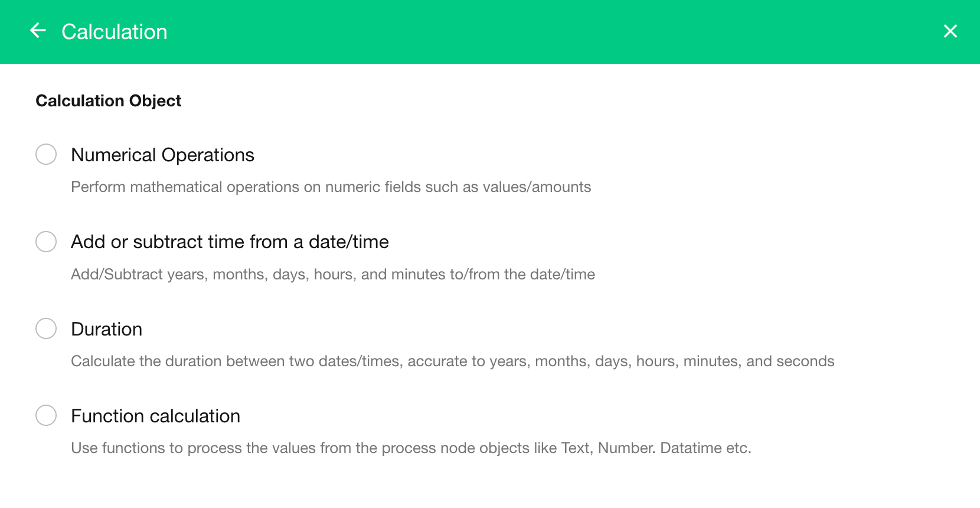Viewport: 980px width, 508px height.
Task: Pick the Duration radio button
Action: (x=46, y=328)
